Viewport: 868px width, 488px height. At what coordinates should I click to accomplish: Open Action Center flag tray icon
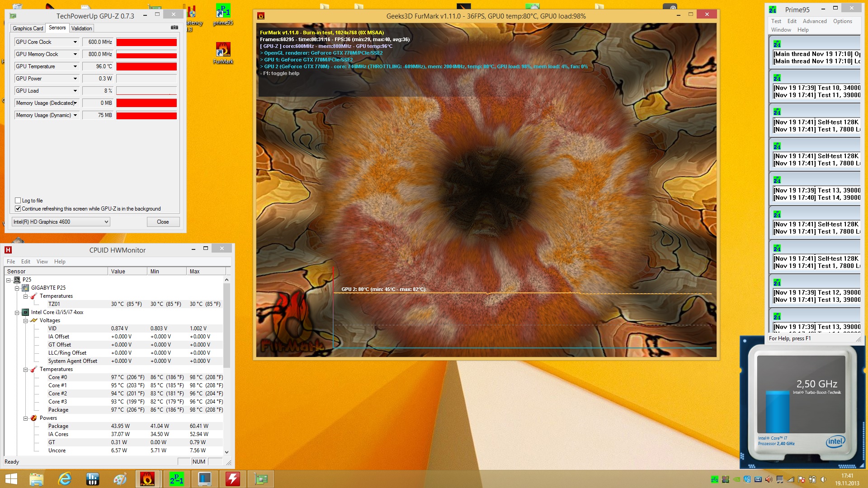click(802, 479)
